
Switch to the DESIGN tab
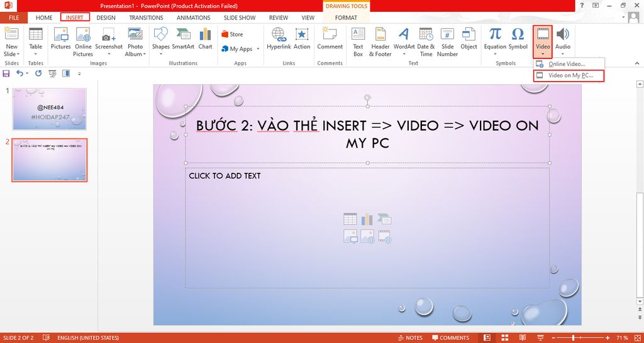click(106, 18)
